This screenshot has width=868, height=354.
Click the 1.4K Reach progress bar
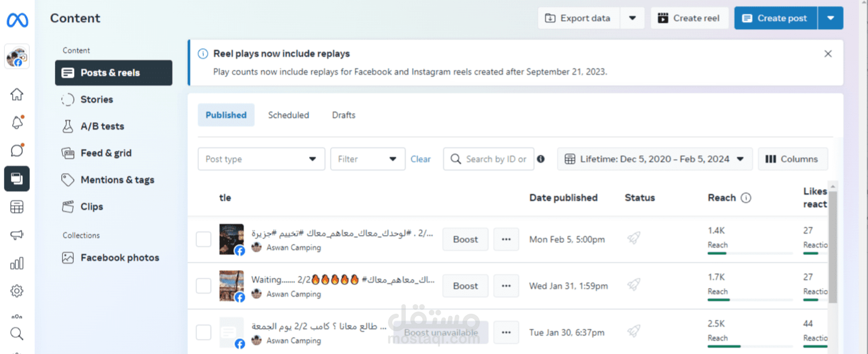[x=750, y=253]
